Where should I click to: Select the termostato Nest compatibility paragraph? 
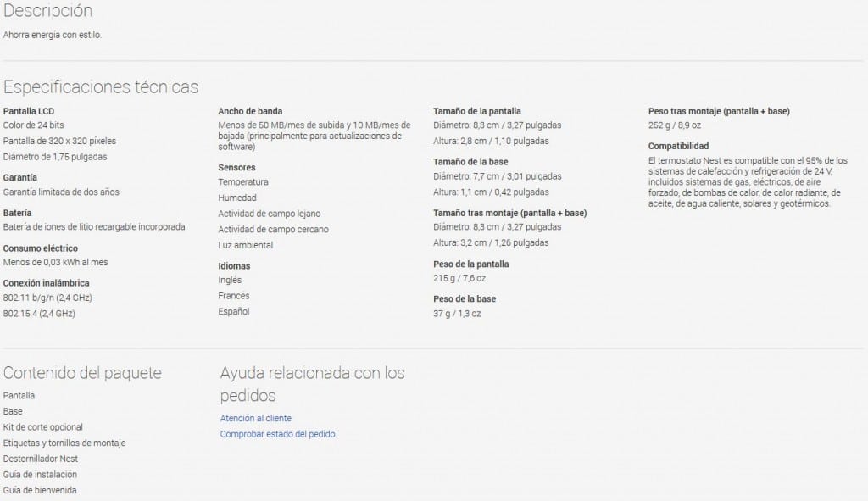(x=748, y=182)
